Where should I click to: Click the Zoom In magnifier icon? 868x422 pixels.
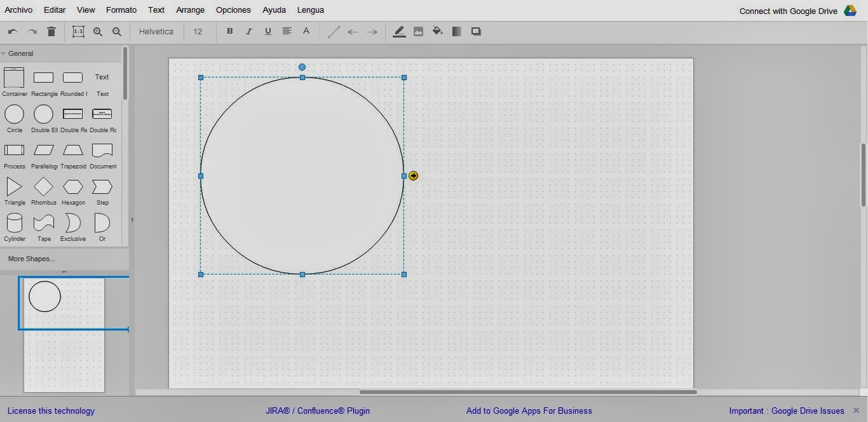pyautogui.click(x=97, y=31)
